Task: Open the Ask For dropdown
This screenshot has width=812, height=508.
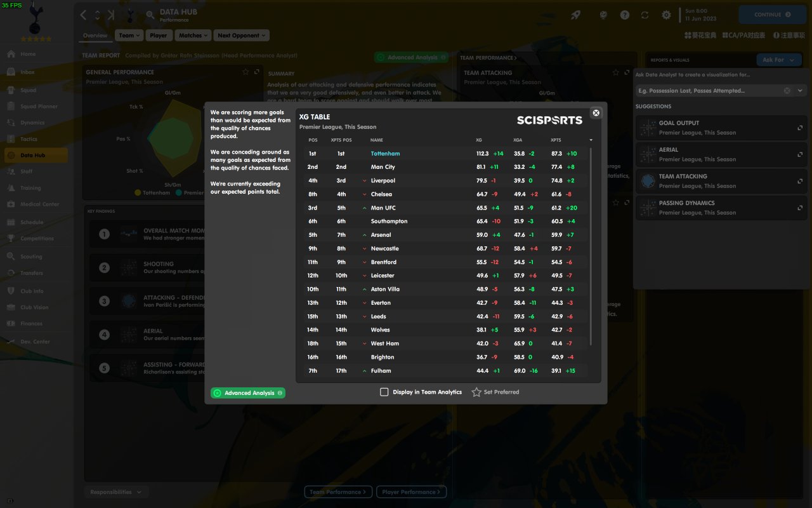Action: pos(779,60)
